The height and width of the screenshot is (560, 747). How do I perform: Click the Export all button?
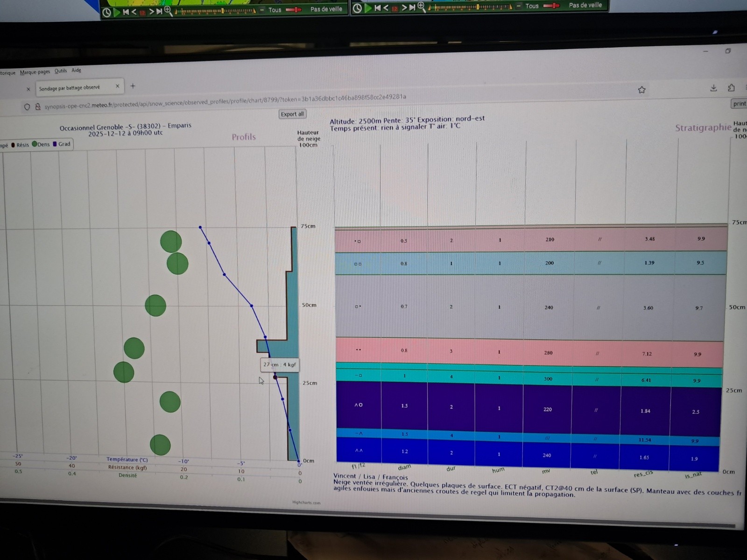click(292, 114)
